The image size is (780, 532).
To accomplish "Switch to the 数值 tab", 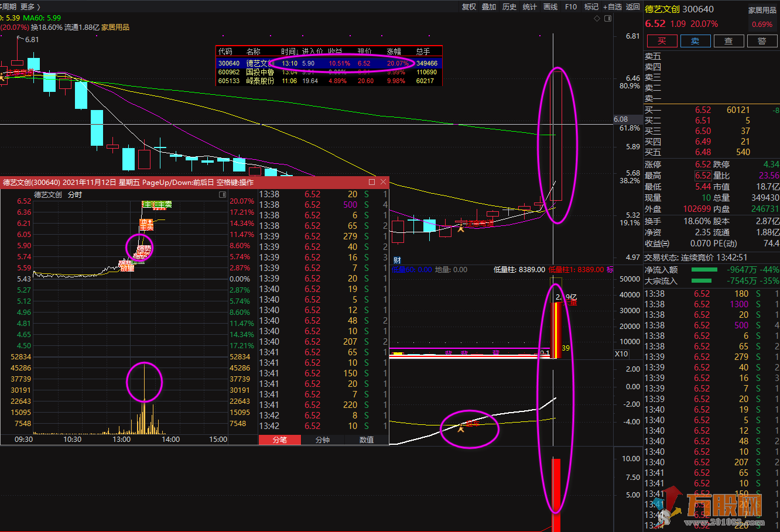I will [x=367, y=440].
